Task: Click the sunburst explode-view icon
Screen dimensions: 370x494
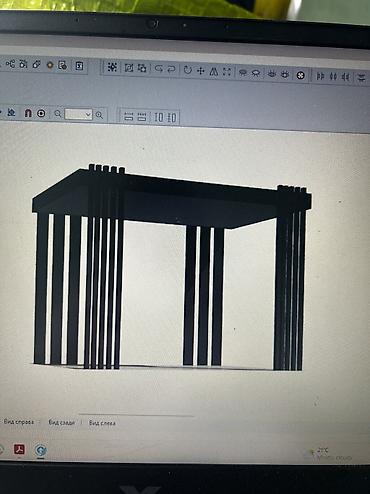Action: point(112,67)
